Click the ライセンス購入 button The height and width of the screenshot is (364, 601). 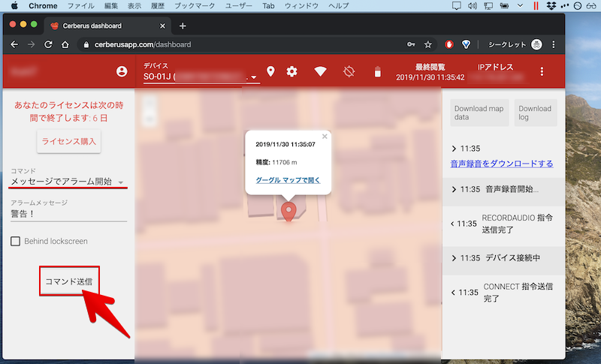pos(70,141)
